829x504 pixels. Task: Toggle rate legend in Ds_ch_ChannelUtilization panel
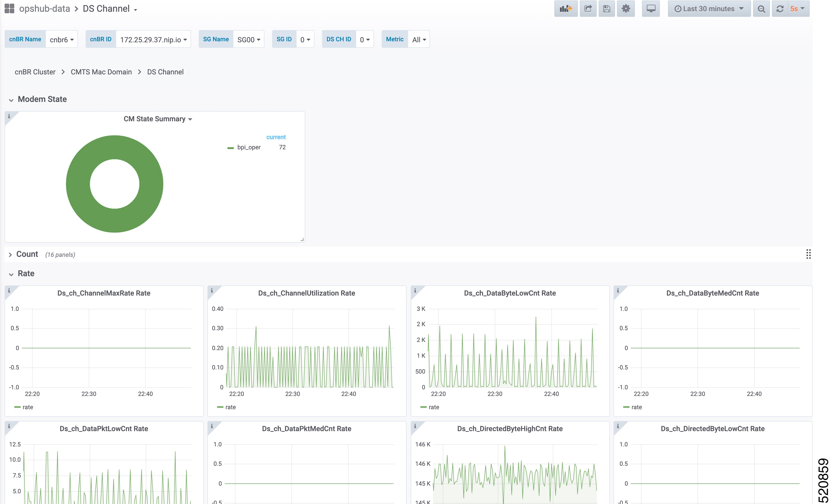[x=231, y=407]
